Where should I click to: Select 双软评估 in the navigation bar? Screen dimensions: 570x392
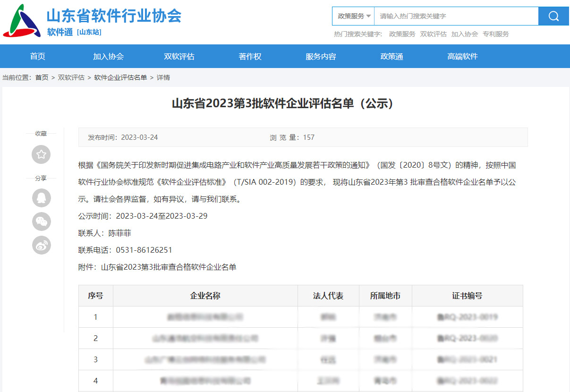[x=179, y=57]
